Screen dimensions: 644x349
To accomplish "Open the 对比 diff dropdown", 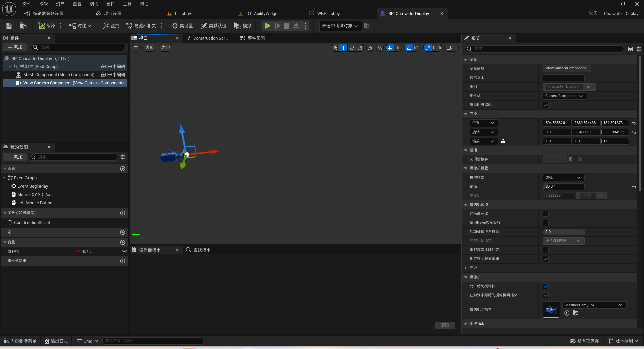I will (80, 26).
